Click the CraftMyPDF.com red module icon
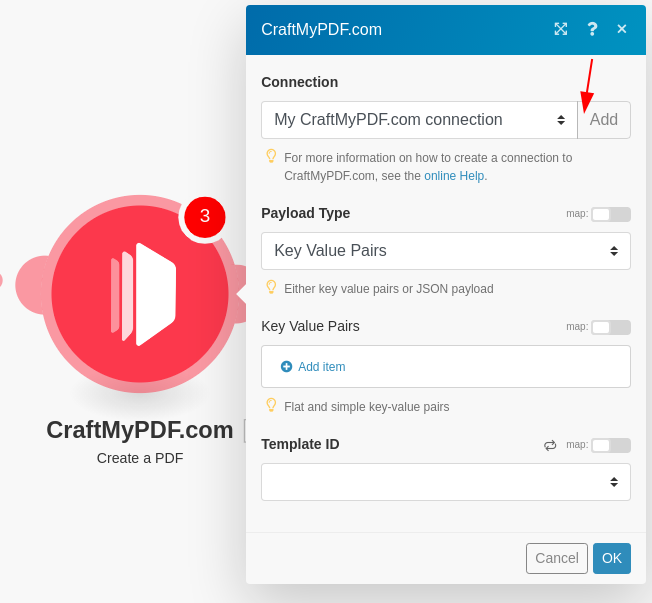Viewport: 652px width, 603px height. click(x=140, y=294)
